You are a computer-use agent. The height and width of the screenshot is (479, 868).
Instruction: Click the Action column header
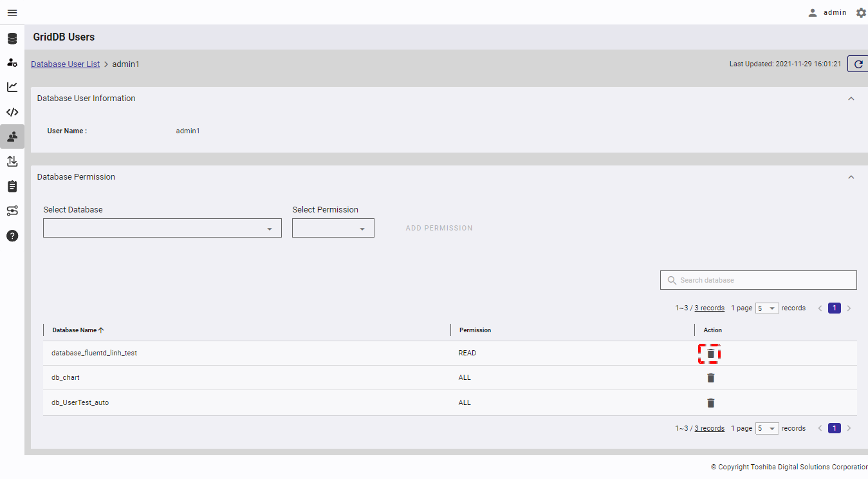[x=712, y=330]
